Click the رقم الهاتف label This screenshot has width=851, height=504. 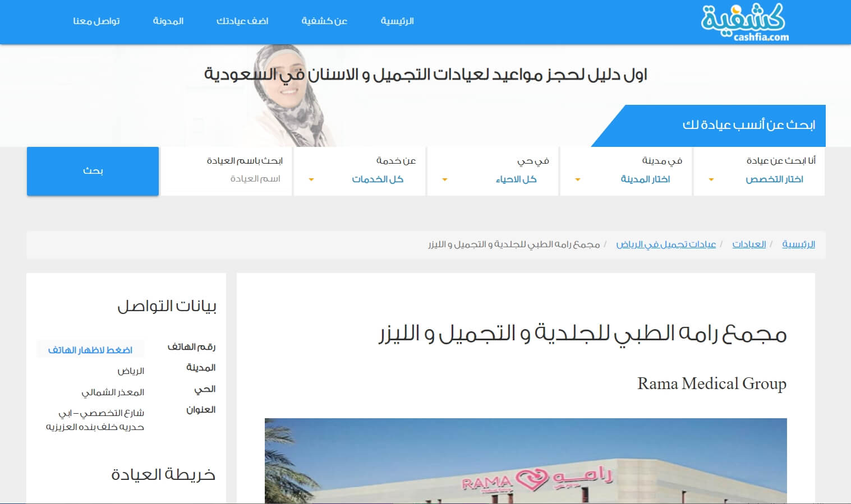[x=191, y=347]
